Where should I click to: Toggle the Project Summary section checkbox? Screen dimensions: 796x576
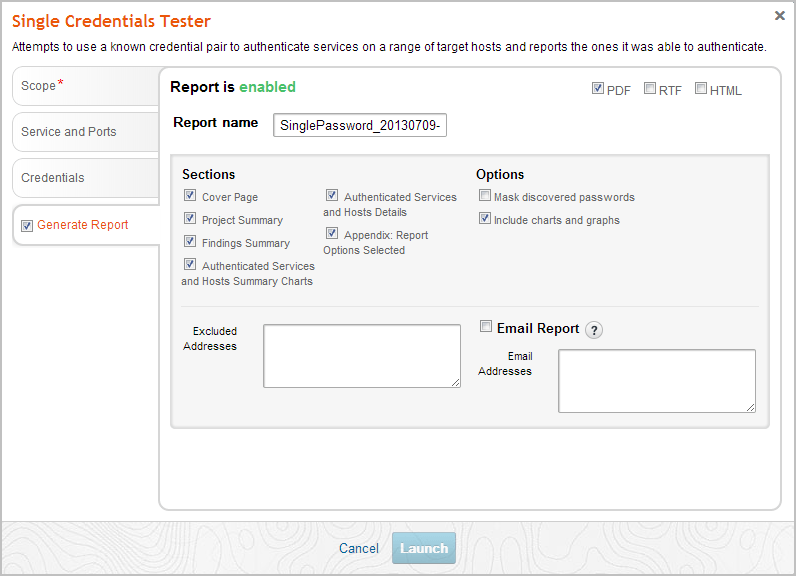190,219
